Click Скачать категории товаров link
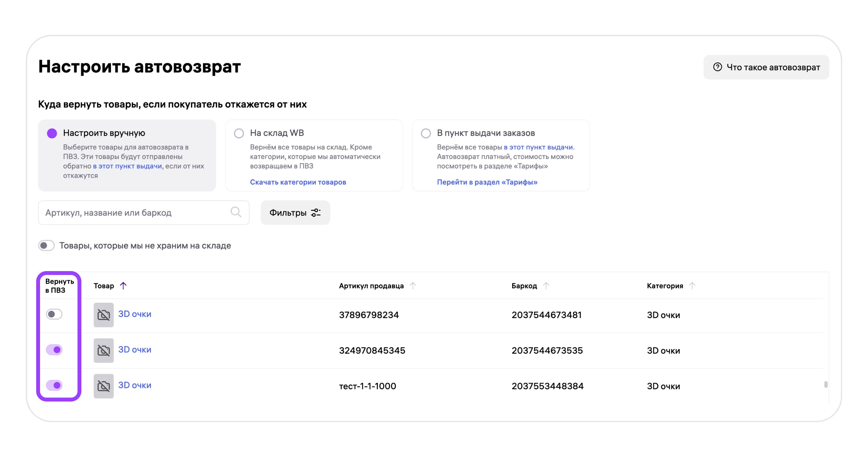 click(x=298, y=182)
